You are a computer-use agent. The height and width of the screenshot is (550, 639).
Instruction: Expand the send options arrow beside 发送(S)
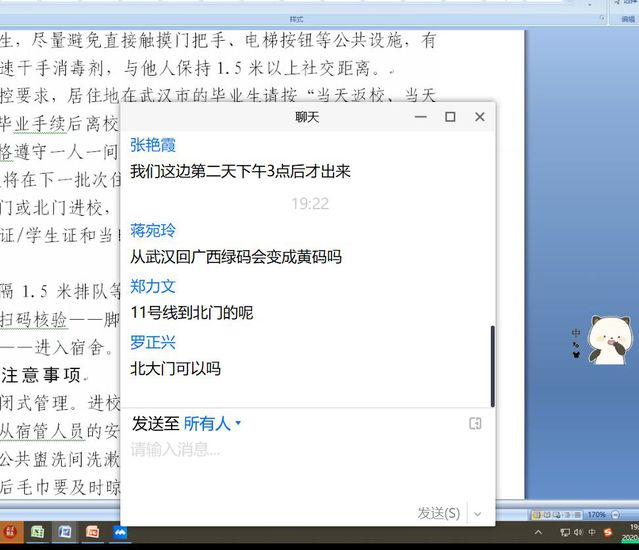[478, 513]
